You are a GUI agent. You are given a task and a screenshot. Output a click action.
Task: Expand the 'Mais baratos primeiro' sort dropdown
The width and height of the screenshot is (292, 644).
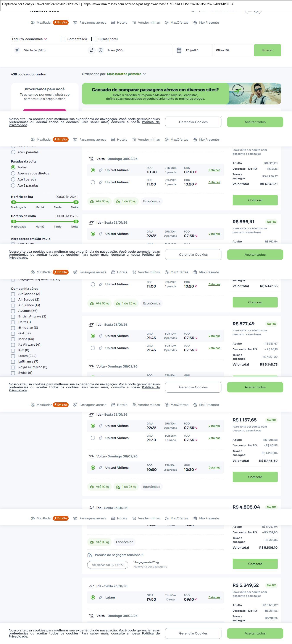(x=126, y=74)
